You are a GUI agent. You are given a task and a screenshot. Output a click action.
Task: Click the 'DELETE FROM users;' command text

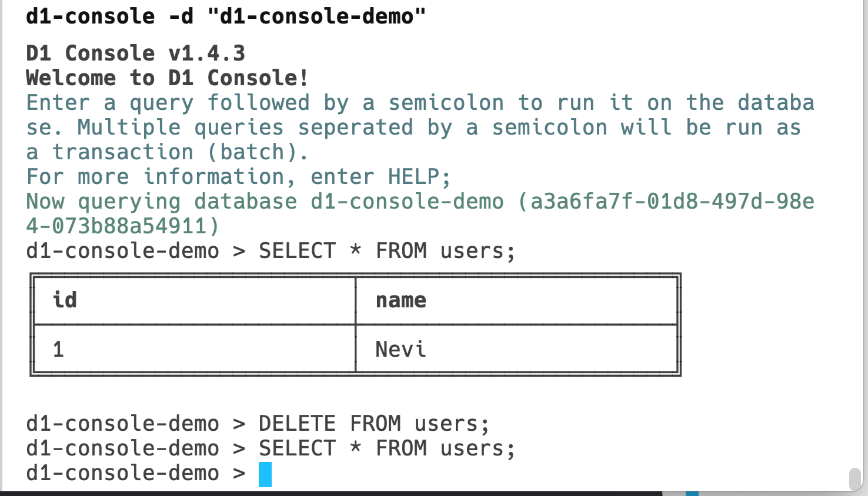373,424
